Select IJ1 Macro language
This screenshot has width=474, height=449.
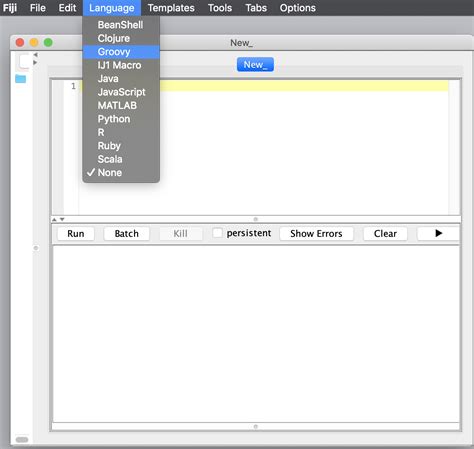click(121, 65)
